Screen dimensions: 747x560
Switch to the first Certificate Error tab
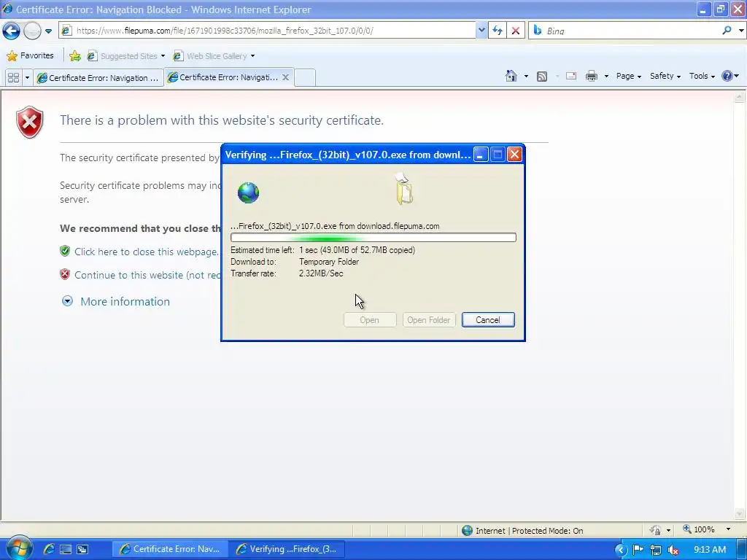(x=98, y=77)
